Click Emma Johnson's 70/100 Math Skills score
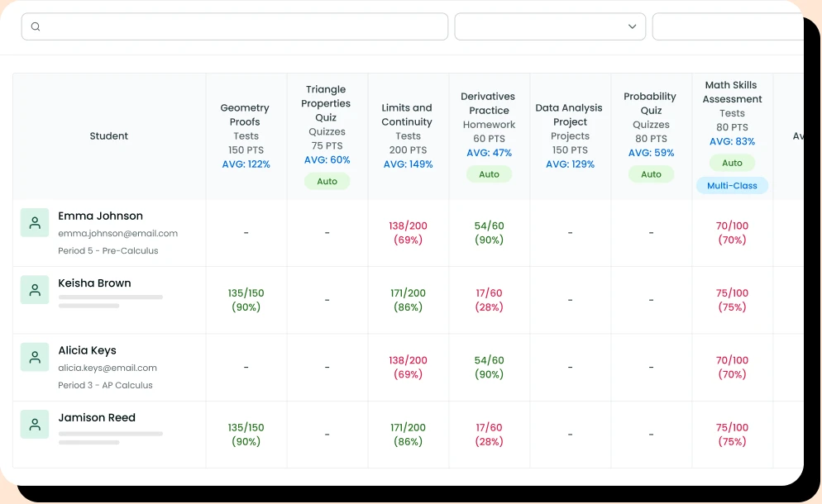 732,233
